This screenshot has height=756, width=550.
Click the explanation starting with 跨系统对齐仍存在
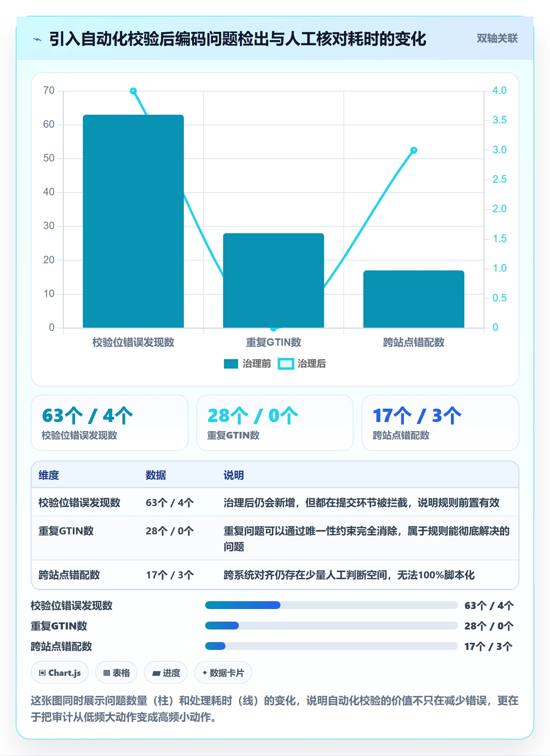(349, 575)
